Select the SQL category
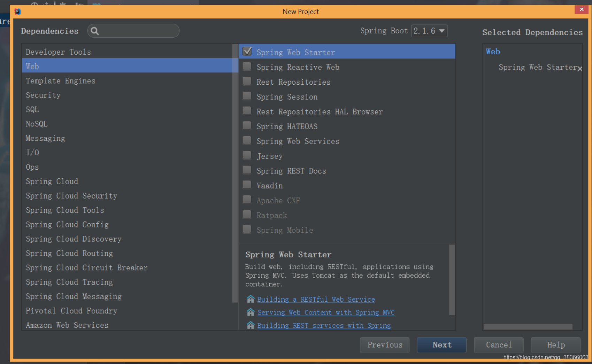The image size is (592, 364). 127,109
